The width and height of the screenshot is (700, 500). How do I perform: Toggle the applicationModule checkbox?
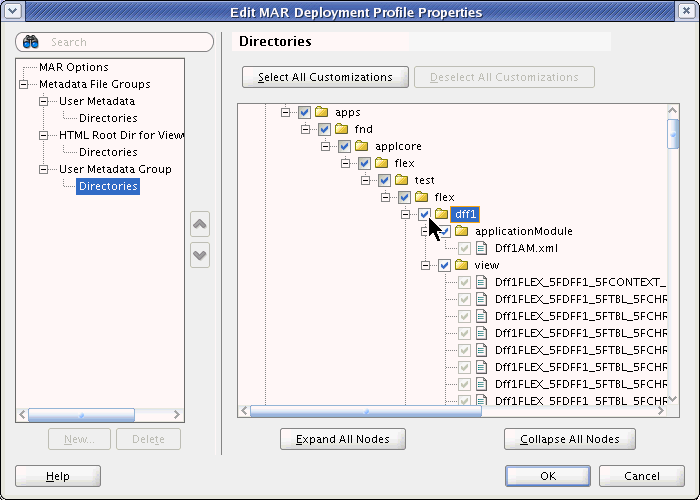tap(444, 231)
